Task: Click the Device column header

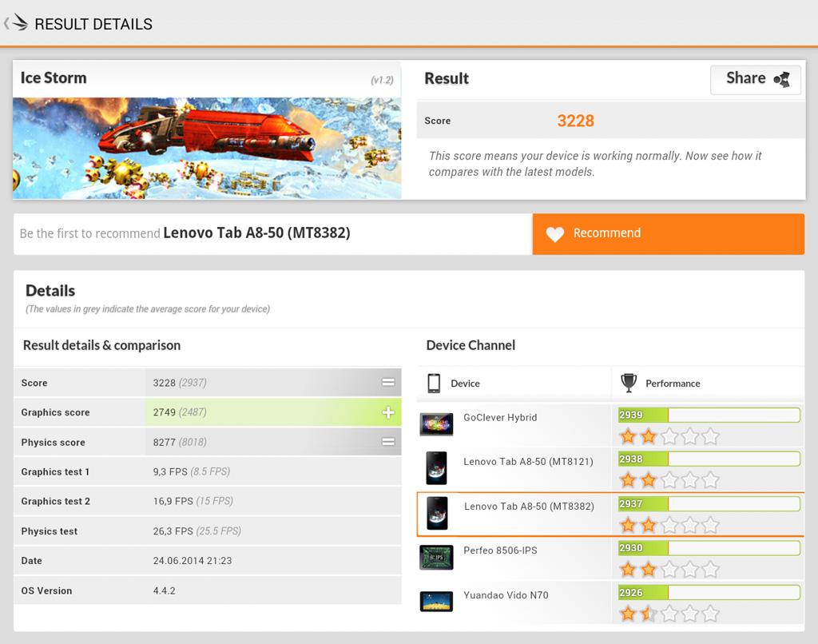Action: pos(465,384)
